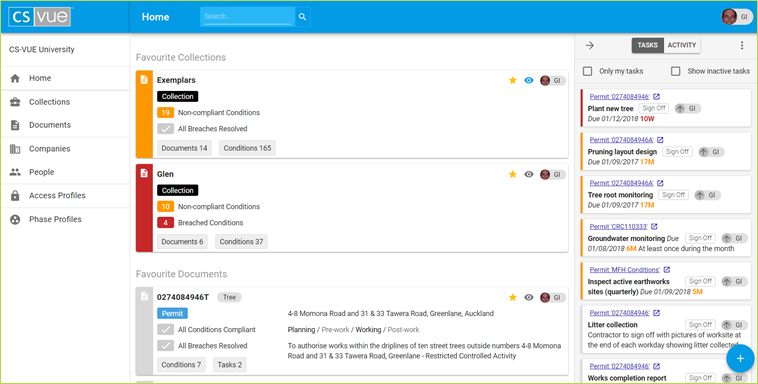
Task: Open the user avatar menu in the header
Action: pos(737,16)
